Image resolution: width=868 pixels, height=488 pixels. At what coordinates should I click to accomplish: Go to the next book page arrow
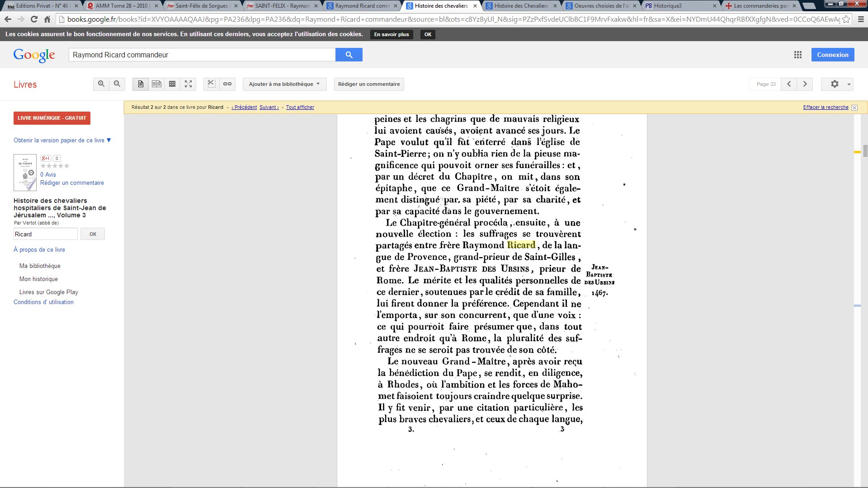[805, 84]
